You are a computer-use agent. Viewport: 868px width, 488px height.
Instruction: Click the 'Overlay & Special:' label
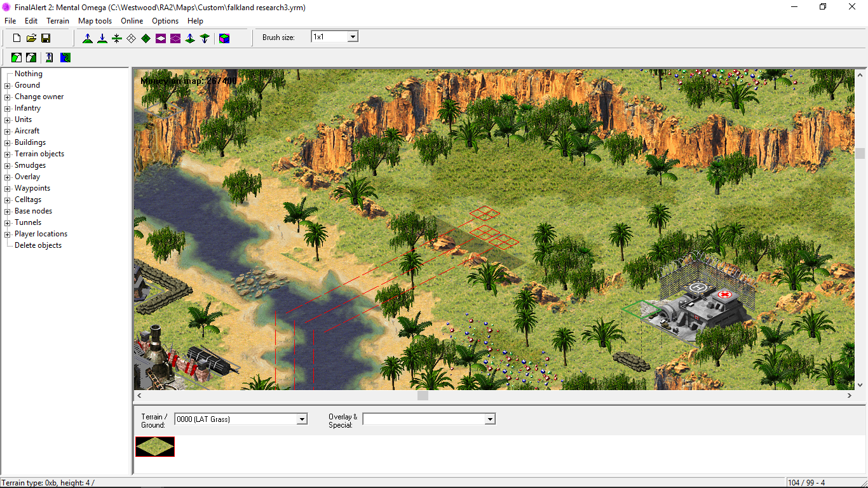(x=343, y=421)
